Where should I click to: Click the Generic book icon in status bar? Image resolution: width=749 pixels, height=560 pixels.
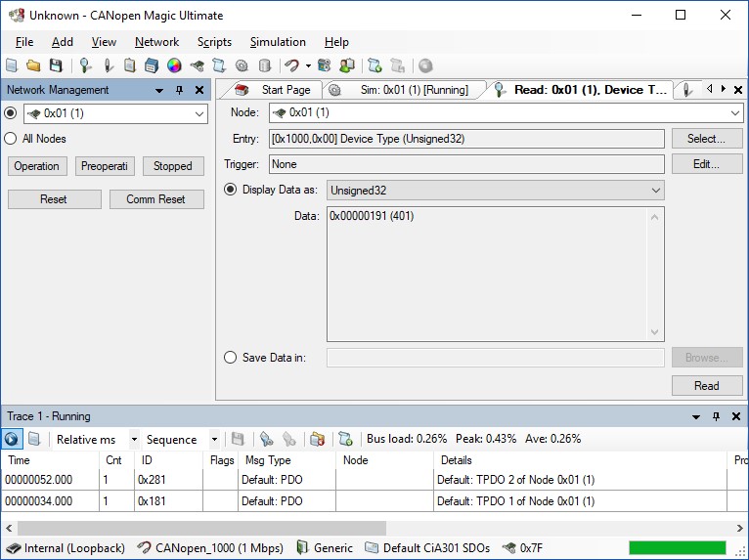click(302, 547)
